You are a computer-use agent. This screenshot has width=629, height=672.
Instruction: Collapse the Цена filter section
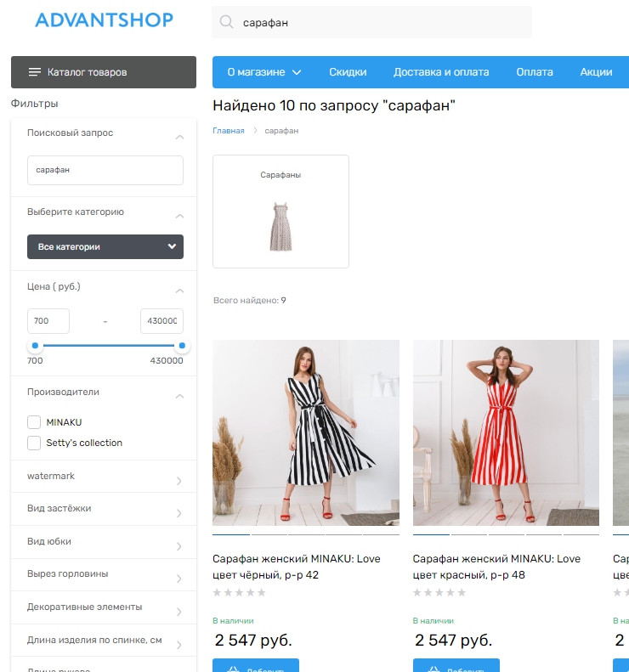coord(179,290)
